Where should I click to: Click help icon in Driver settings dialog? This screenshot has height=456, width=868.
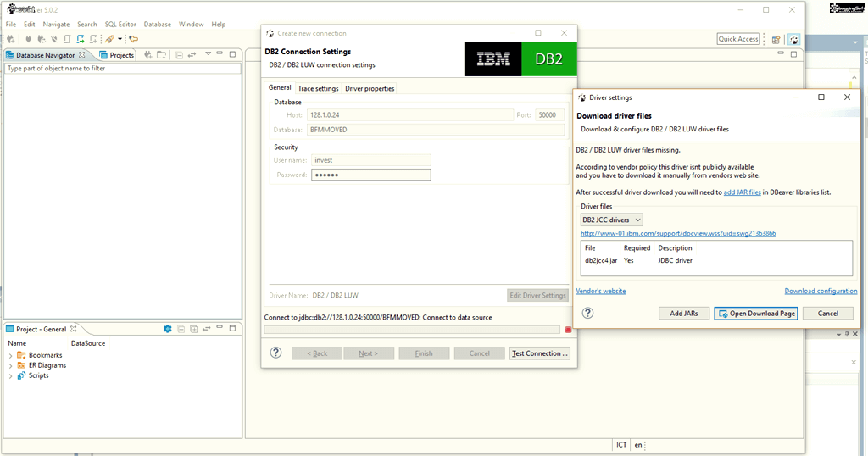pyautogui.click(x=588, y=313)
